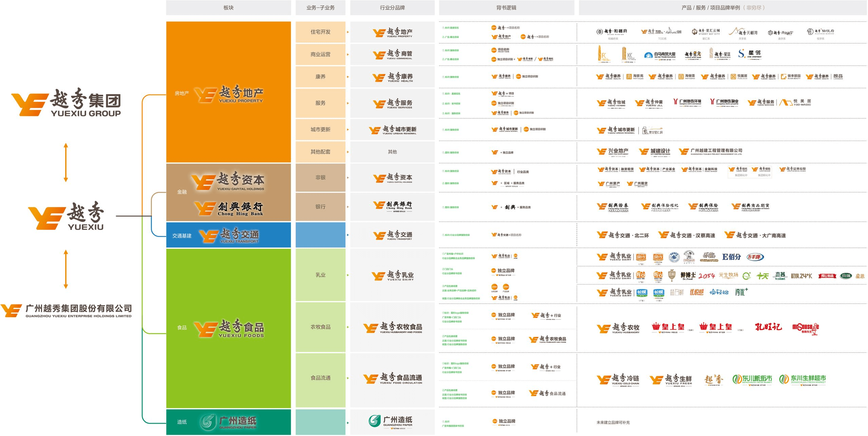The image size is (868, 436).
Task: Click 广州越建工程管理有限公司 company logo
Action: [711, 152]
